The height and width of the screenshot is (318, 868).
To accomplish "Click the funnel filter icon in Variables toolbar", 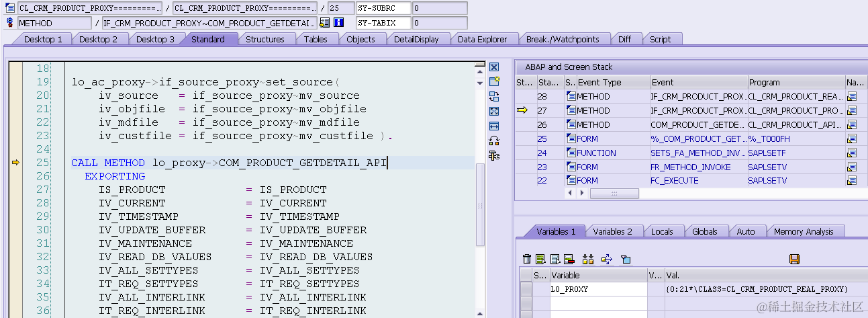I will (625, 259).
